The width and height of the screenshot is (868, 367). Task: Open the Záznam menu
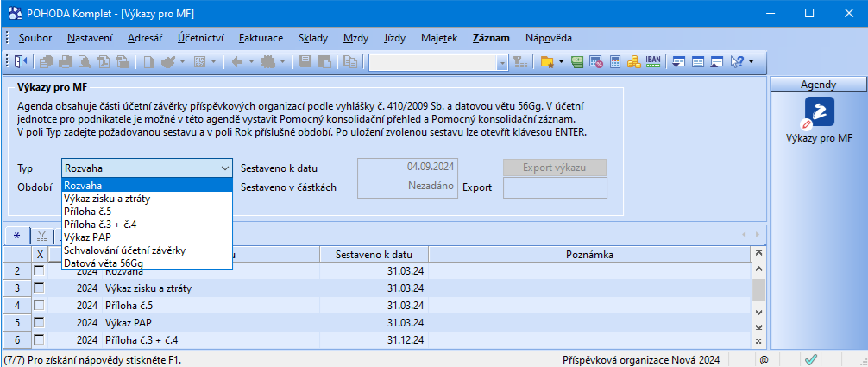[x=491, y=38]
